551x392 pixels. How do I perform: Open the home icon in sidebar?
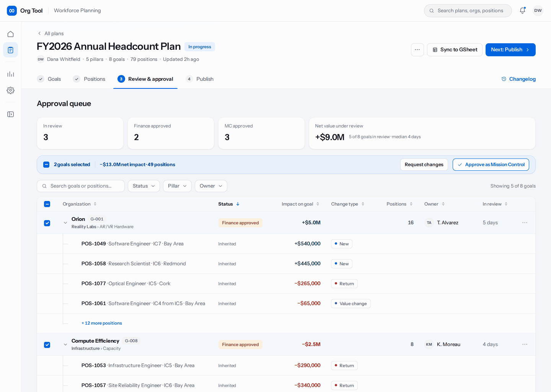[x=10, y=34]
